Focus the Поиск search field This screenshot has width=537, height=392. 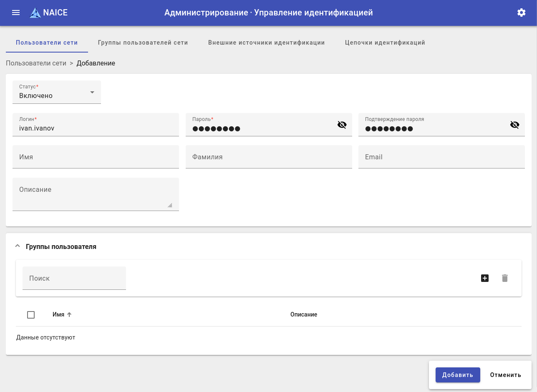point(74,278)
